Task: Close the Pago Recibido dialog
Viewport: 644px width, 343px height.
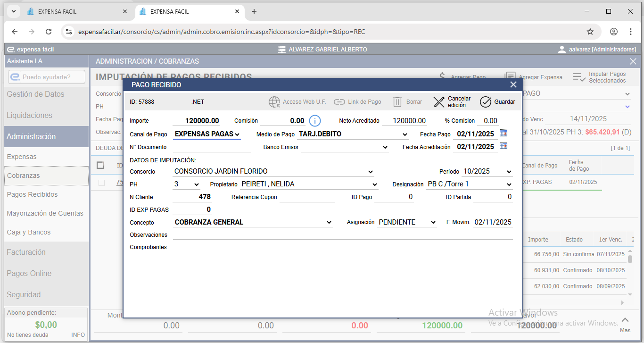Action: 513,85
